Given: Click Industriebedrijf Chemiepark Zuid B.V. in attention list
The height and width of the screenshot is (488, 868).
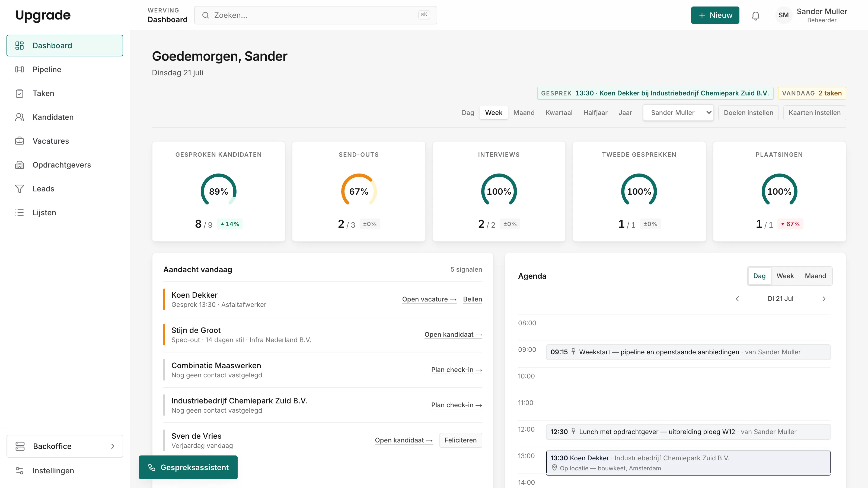Looking at the screenshot, I should point(239,401).
